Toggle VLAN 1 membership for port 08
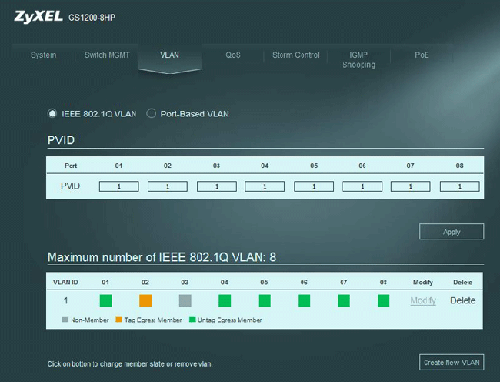The width and height of the screenshot is (500, 382). coord(383,301)
